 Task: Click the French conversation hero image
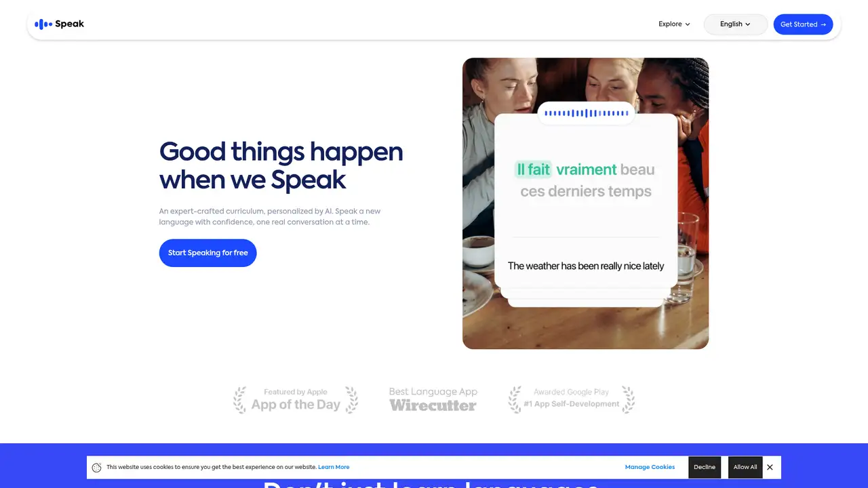[585, 203]
